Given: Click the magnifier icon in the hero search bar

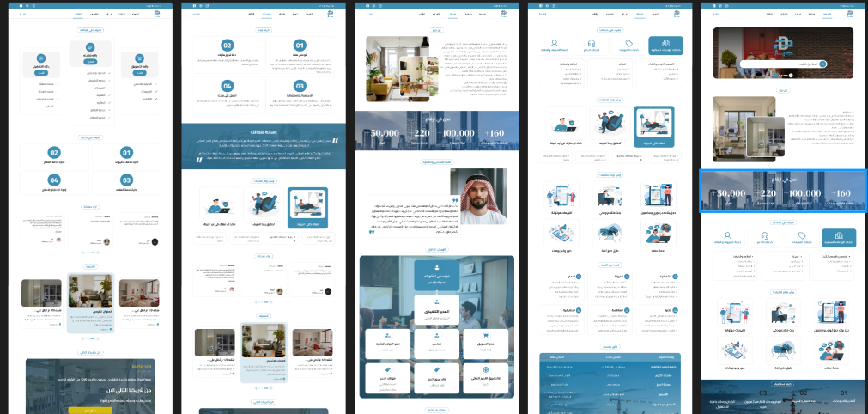Looking at the screenshot, I should coord(822,64).
